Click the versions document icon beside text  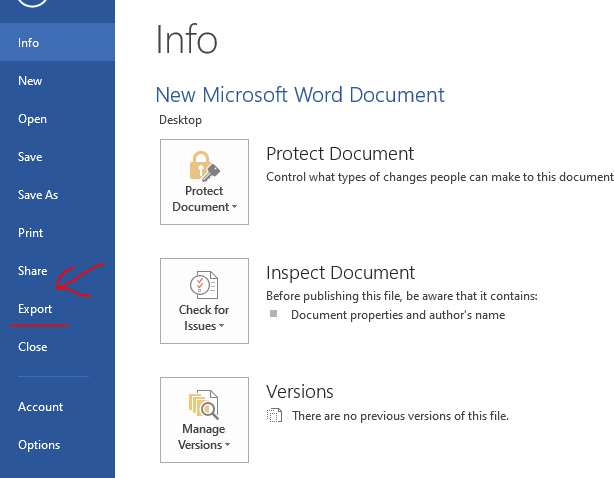(x=274, y=415)
